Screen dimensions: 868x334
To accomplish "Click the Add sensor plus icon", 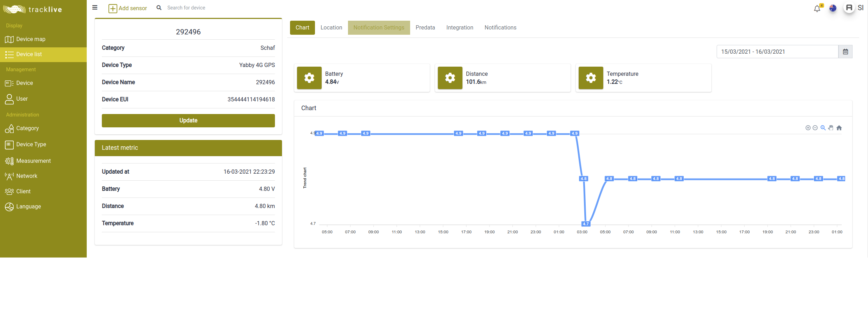I will [x=112, y=8].
